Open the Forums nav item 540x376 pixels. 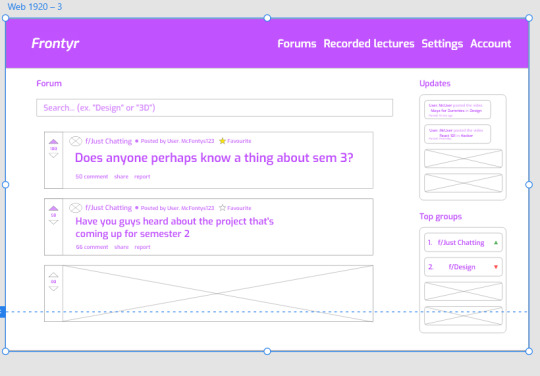[297, 44]
